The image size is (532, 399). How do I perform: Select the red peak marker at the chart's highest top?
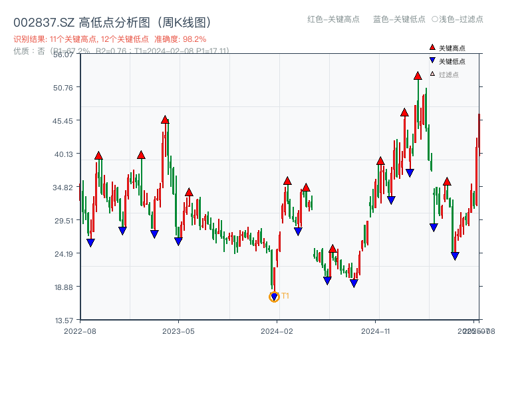(x=417, y=76)
